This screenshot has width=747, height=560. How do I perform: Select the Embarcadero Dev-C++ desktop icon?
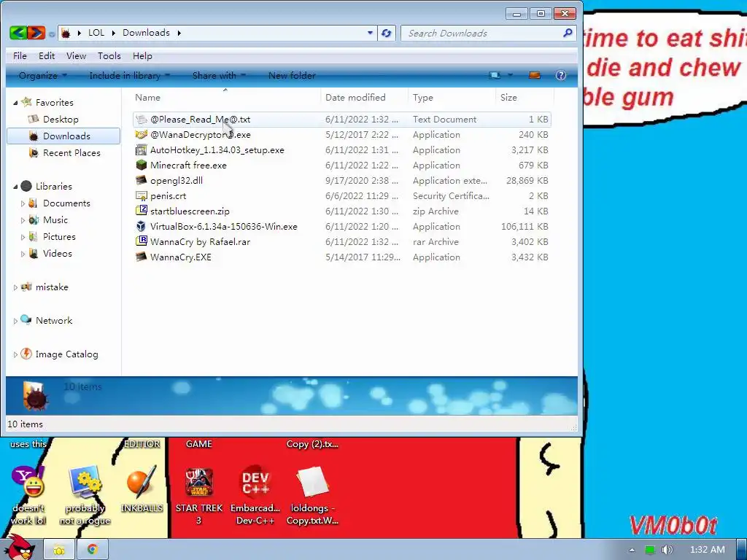(x=255, y=482)
